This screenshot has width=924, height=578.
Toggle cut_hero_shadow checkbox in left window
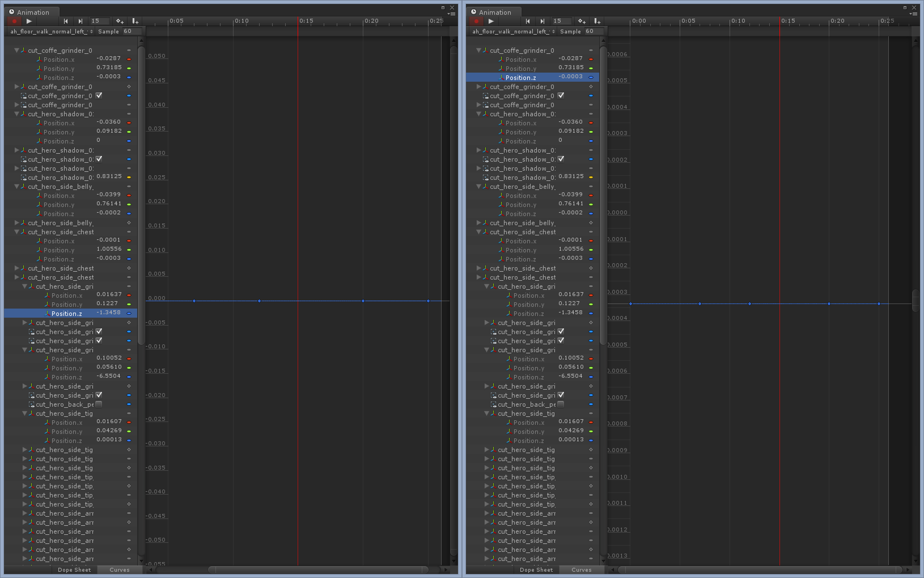(x=99, y=159)
